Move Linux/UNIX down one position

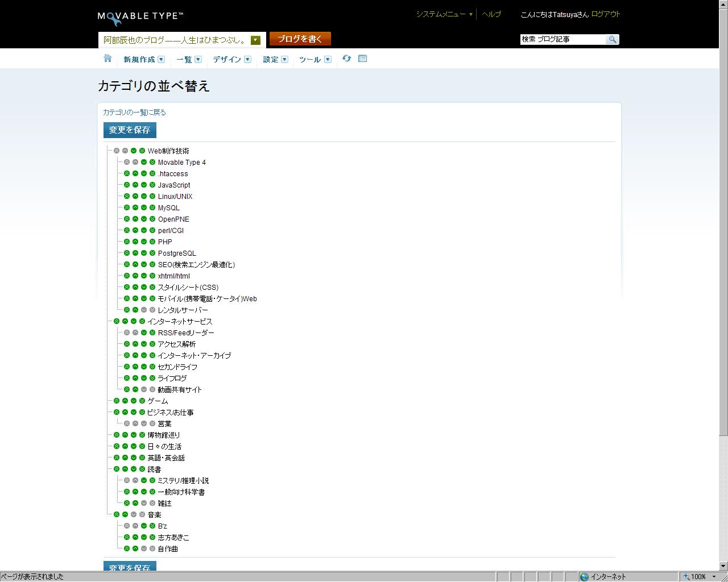144,196
